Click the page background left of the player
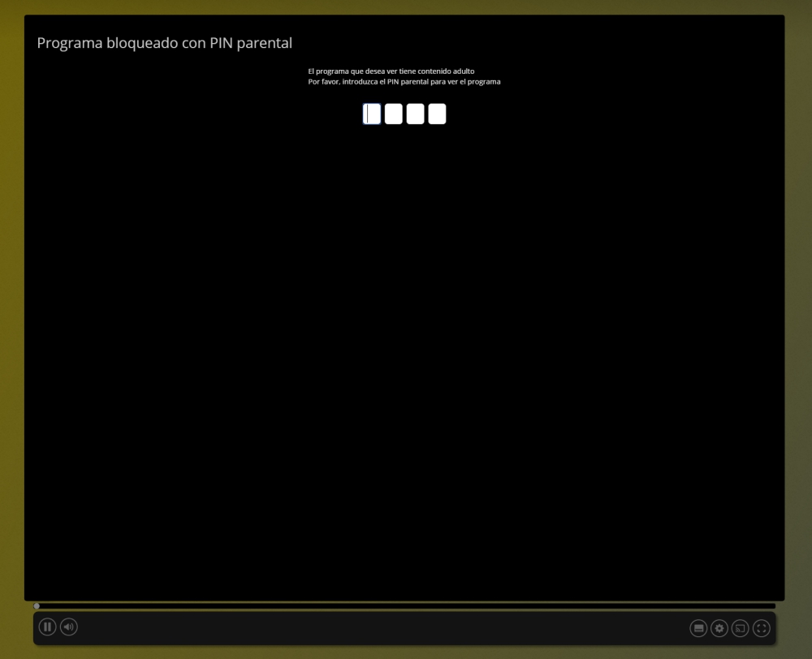Image resolution: width=812 pixels, height=659 pixels. 11,325
